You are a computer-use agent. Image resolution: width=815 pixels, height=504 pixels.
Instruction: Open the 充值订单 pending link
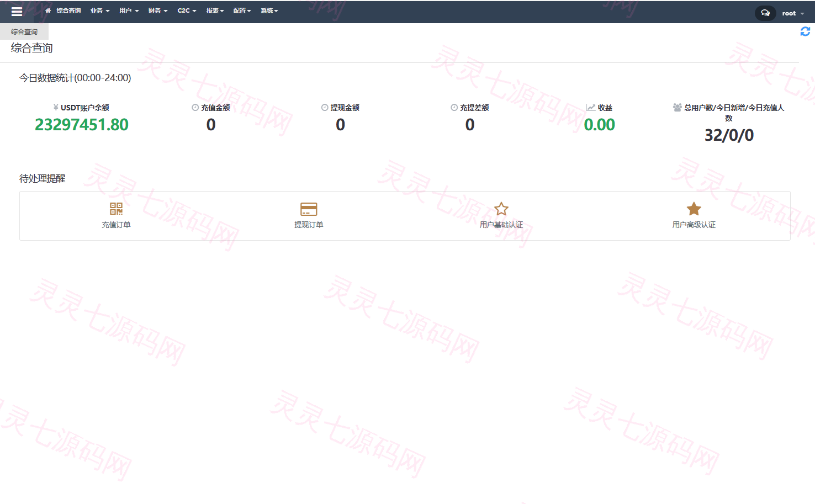point(116,225)
